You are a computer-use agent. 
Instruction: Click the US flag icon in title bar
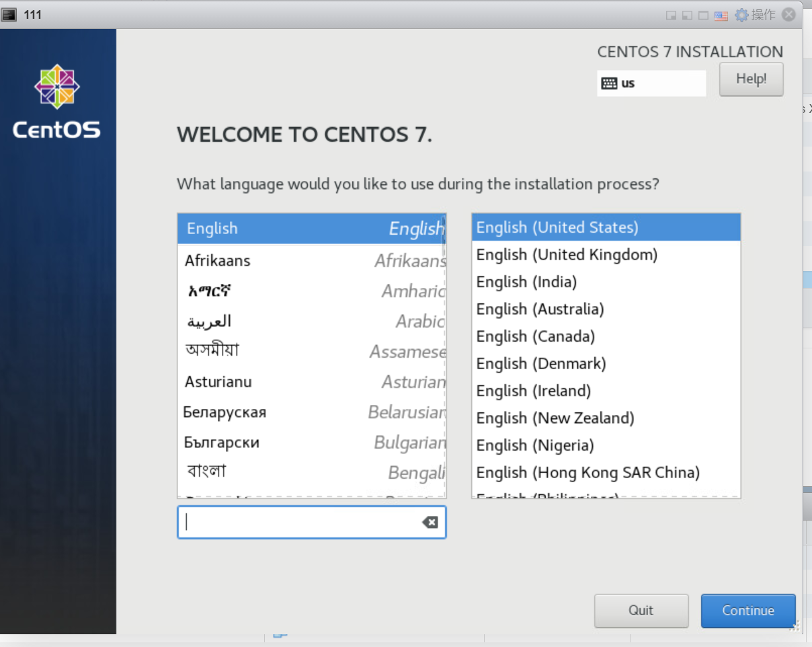[721, 15]
